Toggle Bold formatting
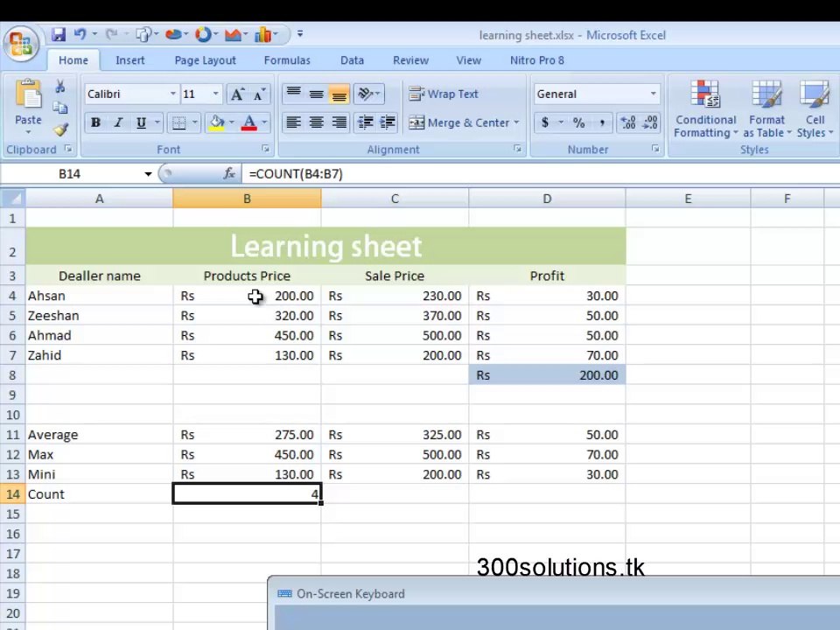This screenshot has width=840, height=630. point(95,122)
